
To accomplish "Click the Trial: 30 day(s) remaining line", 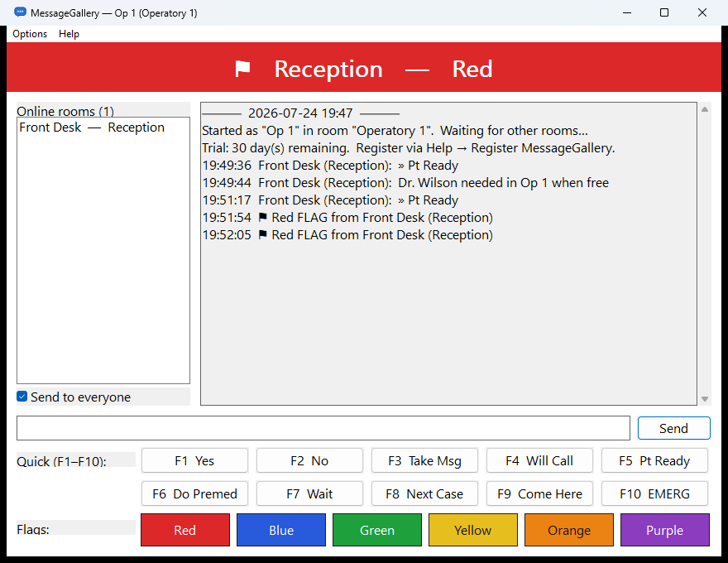I will pyautogui.click(x=408, y=147).
